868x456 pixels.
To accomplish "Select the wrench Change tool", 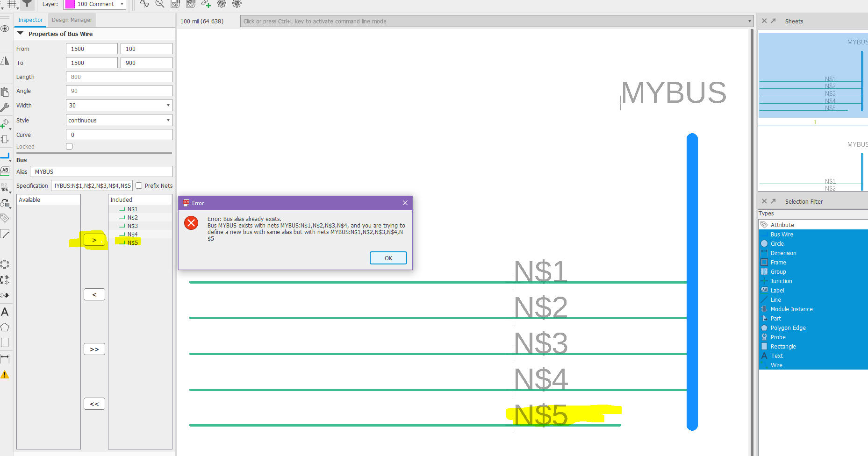I will pyautogui.click(x=5, y=107).
